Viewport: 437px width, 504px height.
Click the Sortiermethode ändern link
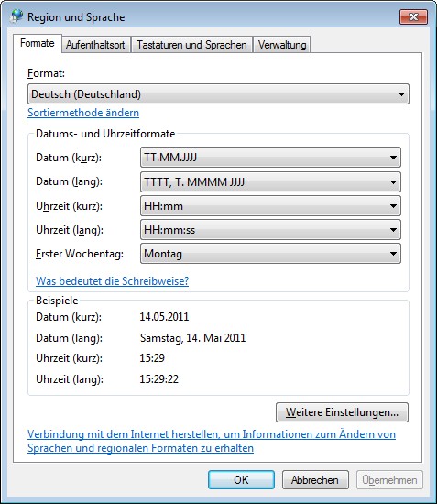(x=83, y=113)
